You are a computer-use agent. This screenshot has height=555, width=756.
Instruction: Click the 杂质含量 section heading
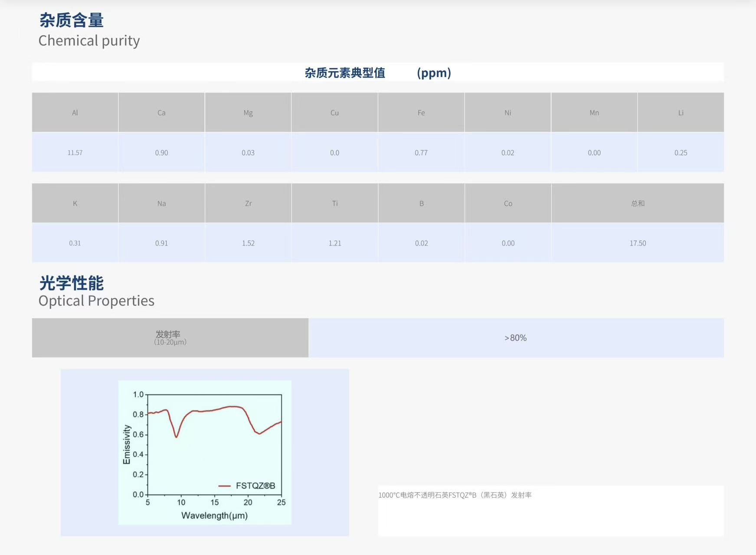tap(72, 20)
